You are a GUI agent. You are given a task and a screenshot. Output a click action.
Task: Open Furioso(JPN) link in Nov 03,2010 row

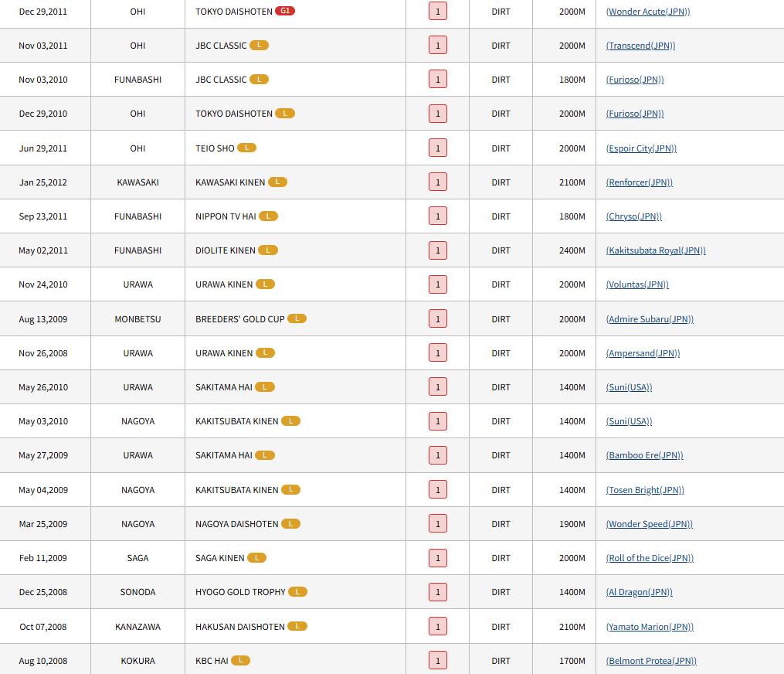tap(635, 80)
